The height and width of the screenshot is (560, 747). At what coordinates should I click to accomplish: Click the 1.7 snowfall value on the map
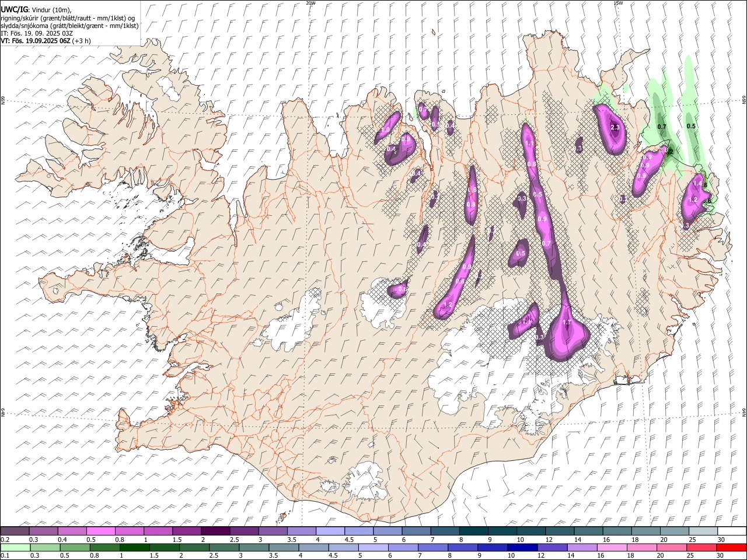[567, 323]
